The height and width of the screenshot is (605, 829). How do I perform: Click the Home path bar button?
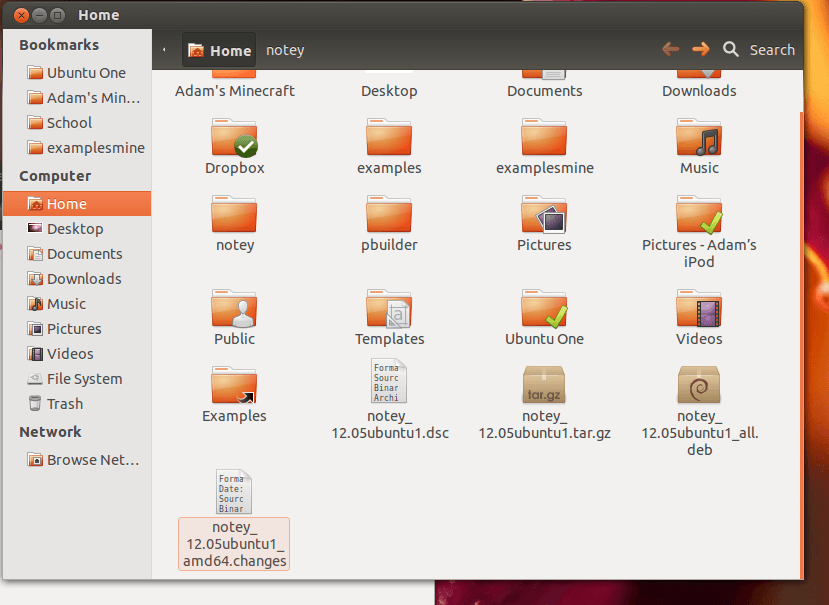click(x=219, y=50)
